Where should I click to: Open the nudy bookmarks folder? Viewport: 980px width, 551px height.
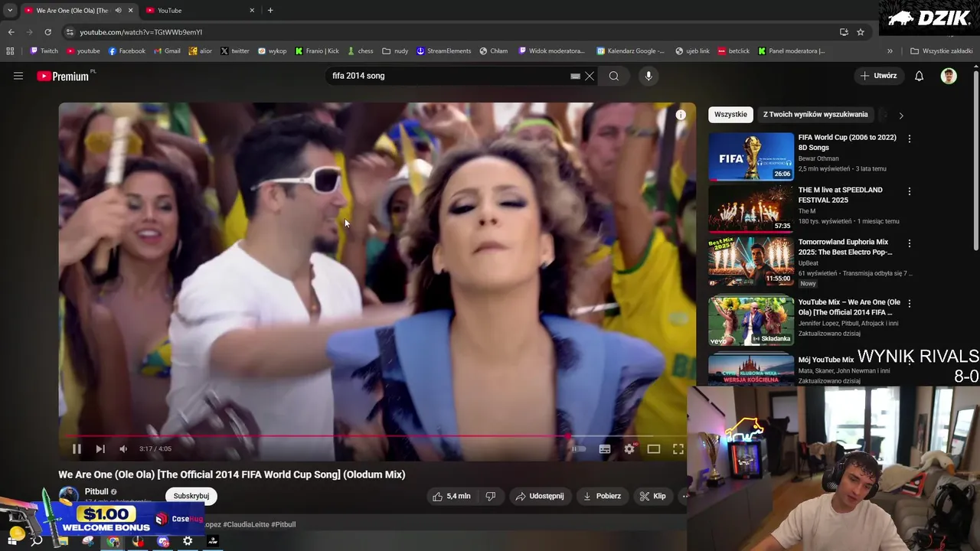tap(395, 51)
